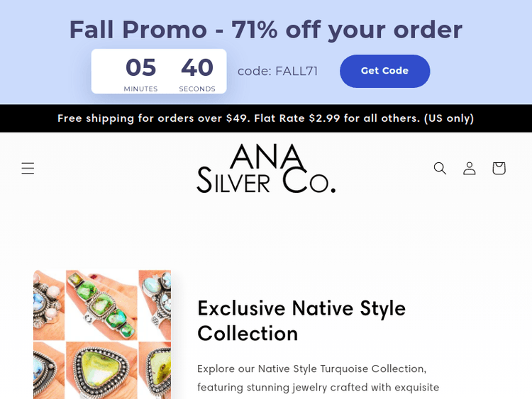Screen dimensions: 532x399
Task: Click the Ana Silver Co. logo
Action: point(266,169)
